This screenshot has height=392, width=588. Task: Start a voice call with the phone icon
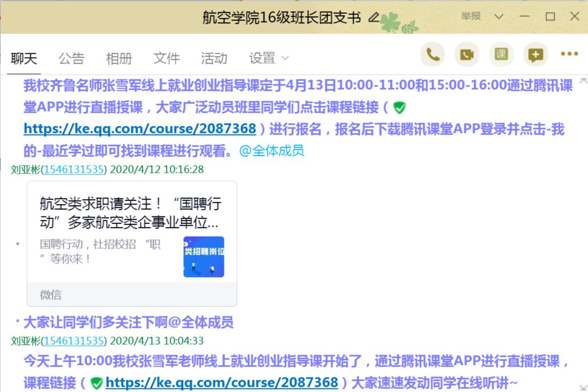433,55
